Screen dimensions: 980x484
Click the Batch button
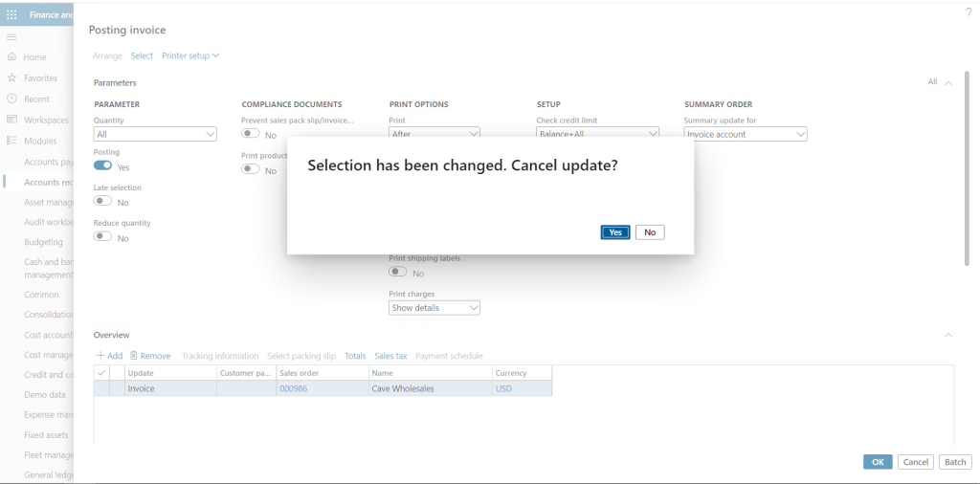(955, 461)
